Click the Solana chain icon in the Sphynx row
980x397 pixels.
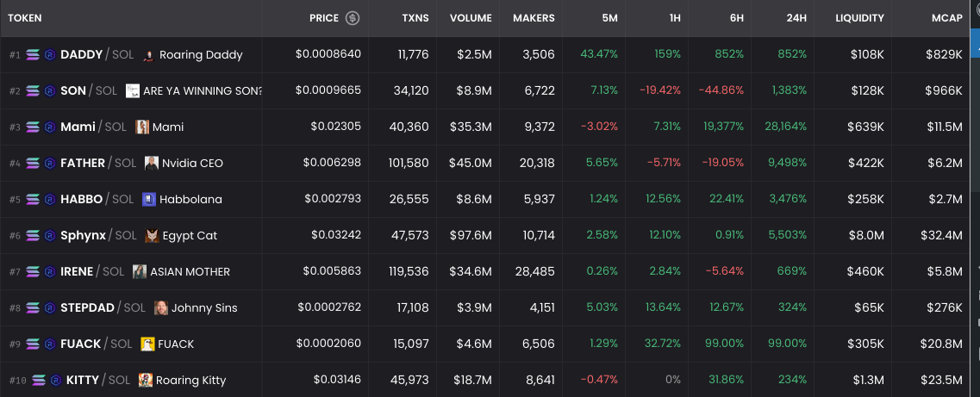coord(33,236)
